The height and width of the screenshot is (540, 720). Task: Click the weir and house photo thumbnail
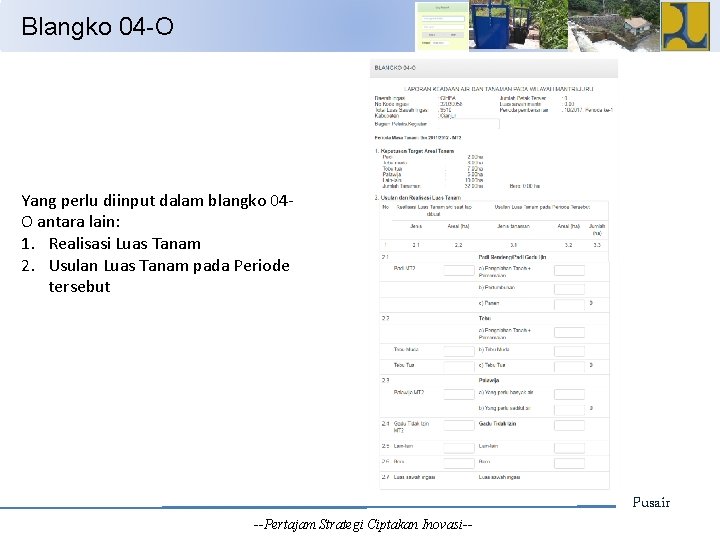pos(614,26)
